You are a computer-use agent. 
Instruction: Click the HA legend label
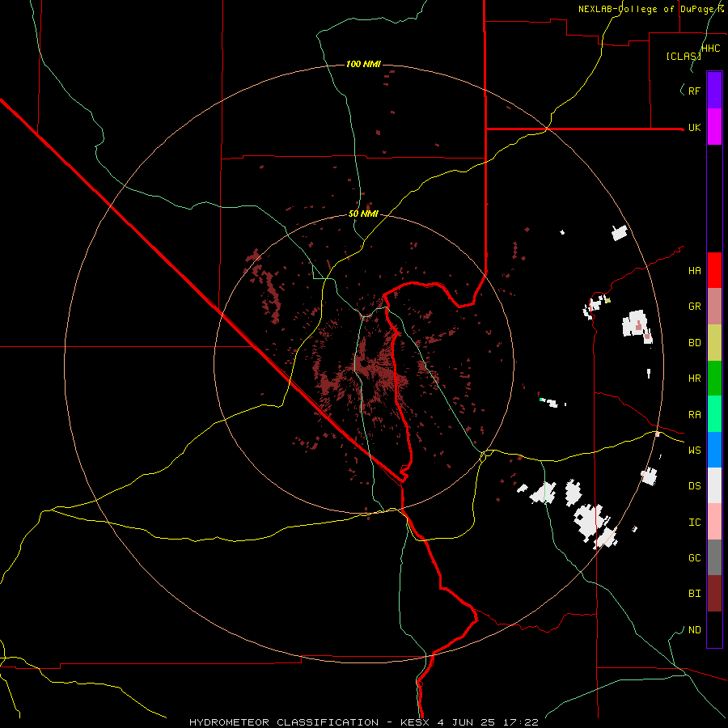click(x=694, y=271)
